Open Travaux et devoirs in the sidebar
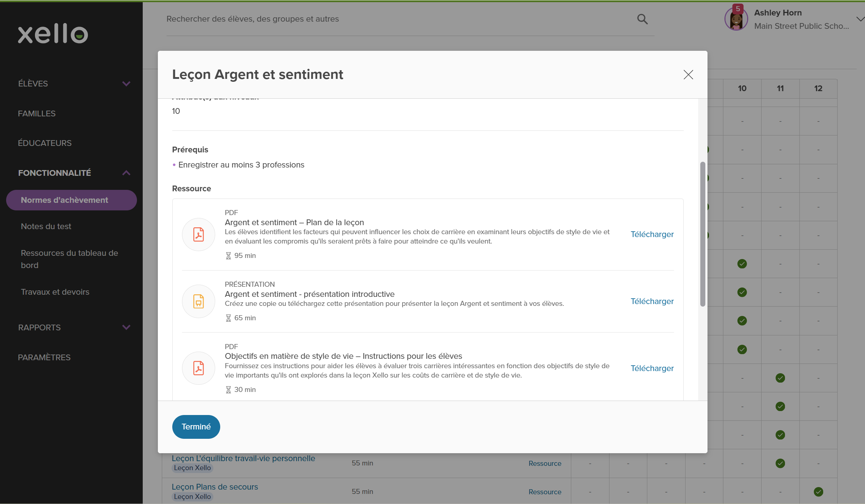865x504 pixels. click(55, 292)
